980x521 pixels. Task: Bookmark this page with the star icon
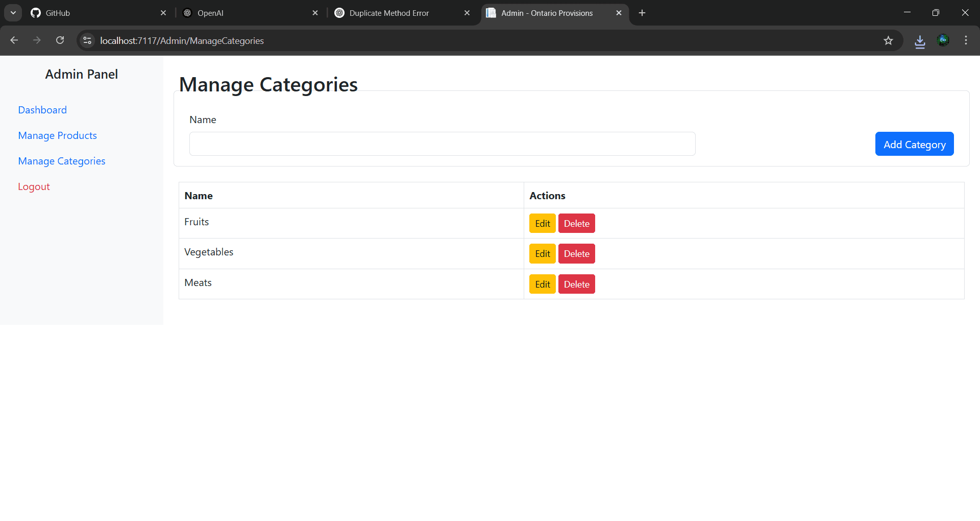coord(888,40)
